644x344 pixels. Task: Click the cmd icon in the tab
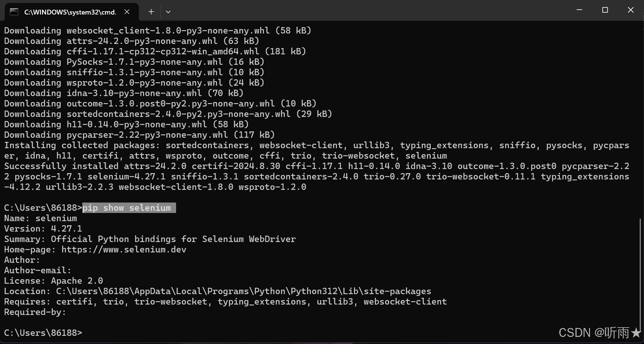[x=14, y=12]
